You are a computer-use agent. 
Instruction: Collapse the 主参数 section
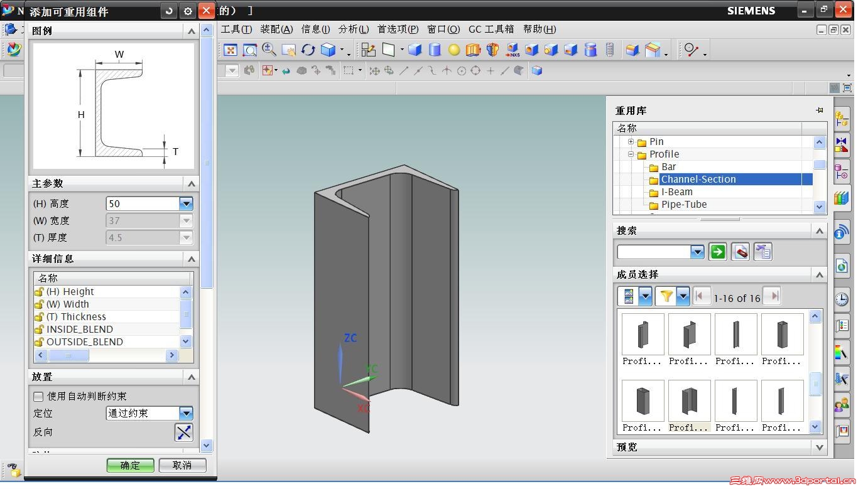pyautogui.click(x=192, y=184)
